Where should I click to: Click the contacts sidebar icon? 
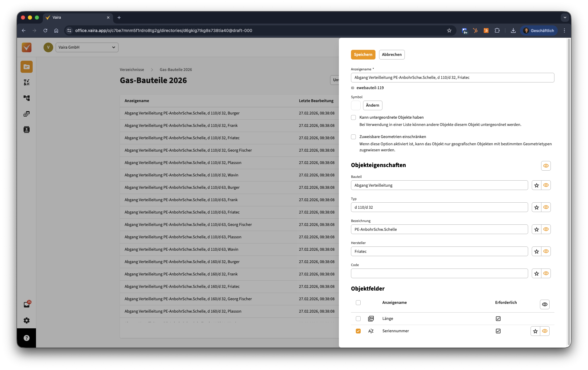point(27,130)
